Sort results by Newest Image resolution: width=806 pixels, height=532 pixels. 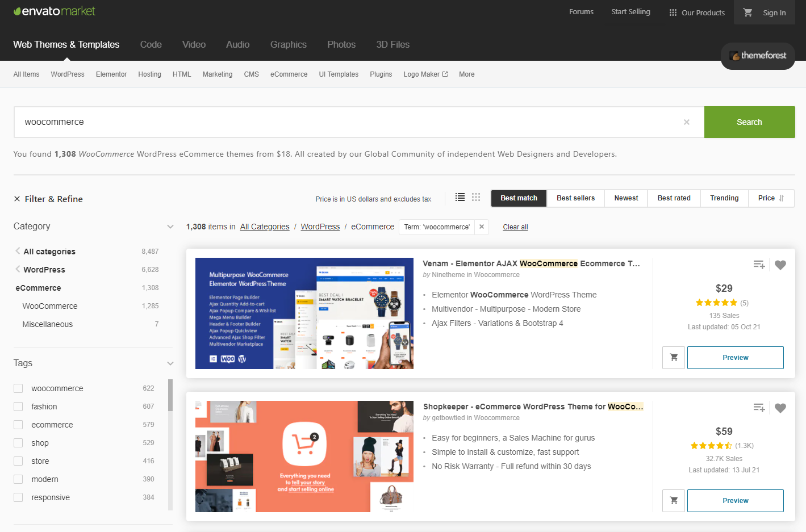[x=626, y=198]
